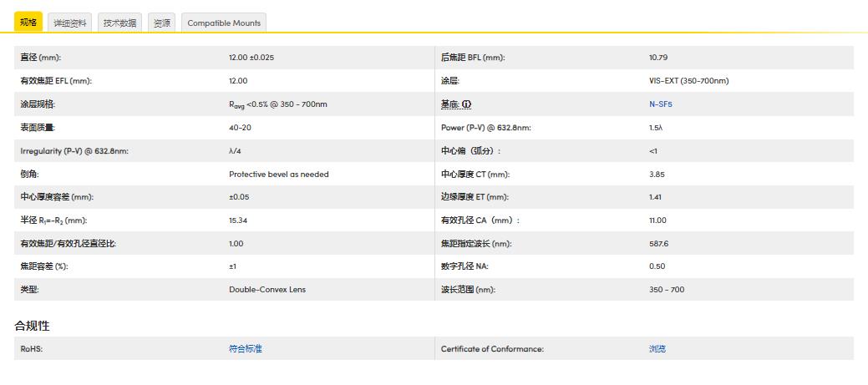Switch to the 规格 tab
The height and width of the screenshot is (385, 868).
click(x=28, y=23)
